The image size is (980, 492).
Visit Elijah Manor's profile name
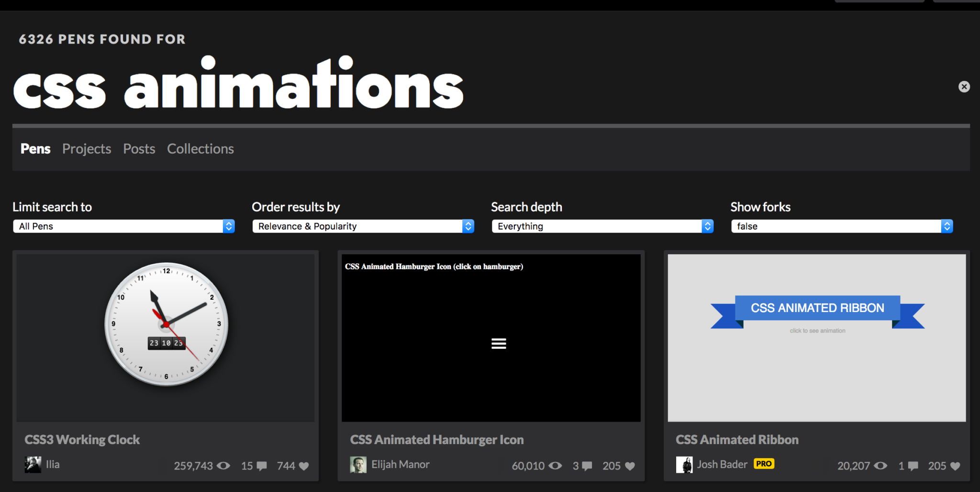[x=401, y=465]
